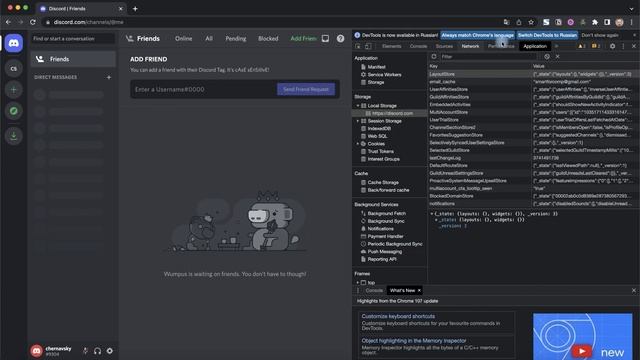Open Object highlighting in Memory inspector link
The height and width of the screenshot is (360, 640).
414,341
